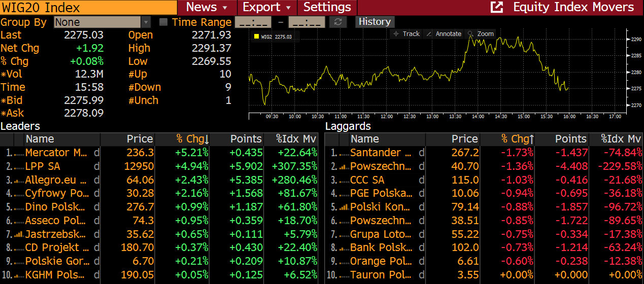Expand the News menu
Screen dimensions: 644x284
[208, 7]
